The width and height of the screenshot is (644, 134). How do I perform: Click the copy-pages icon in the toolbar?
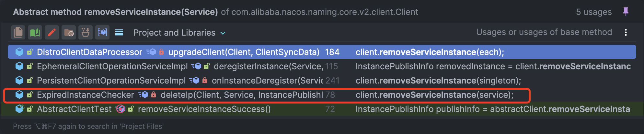[x=18, y=32]
